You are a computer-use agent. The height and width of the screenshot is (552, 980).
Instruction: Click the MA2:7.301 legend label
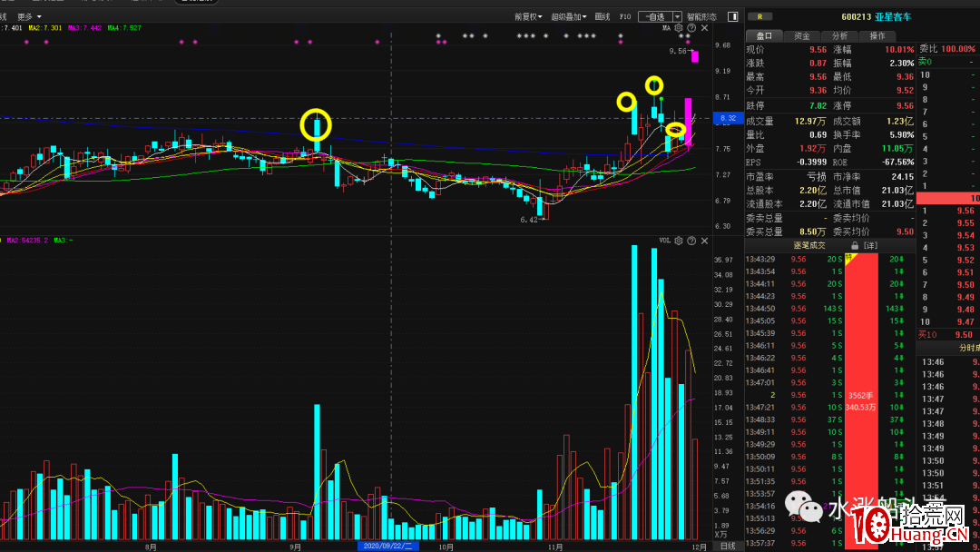click(x=45, y=28)
